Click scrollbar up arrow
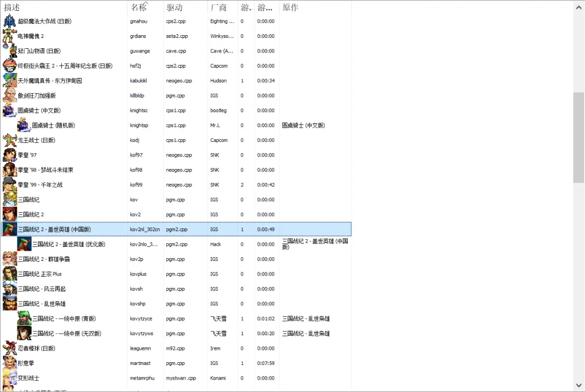The image size is (585, 392). click(578, 7)
